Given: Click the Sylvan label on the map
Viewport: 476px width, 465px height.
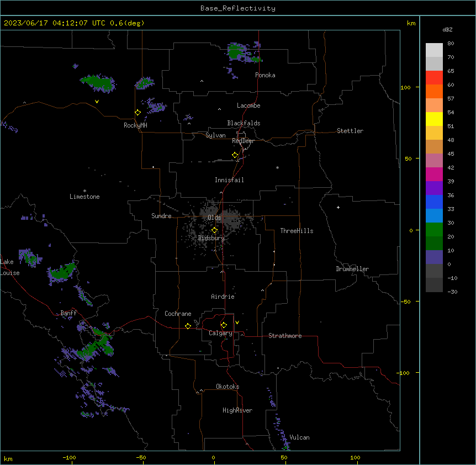Looking at the screenshot, I should click(x=215, y=135).
